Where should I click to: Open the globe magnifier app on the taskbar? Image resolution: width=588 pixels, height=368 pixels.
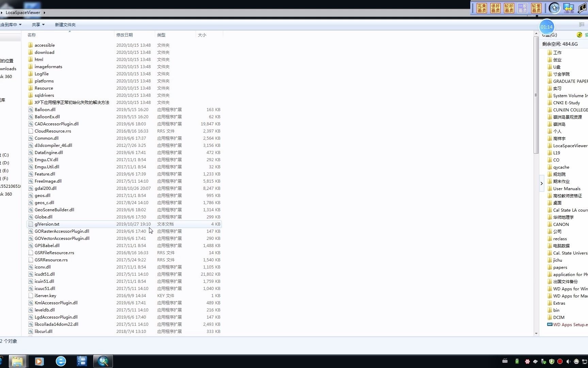103,361
